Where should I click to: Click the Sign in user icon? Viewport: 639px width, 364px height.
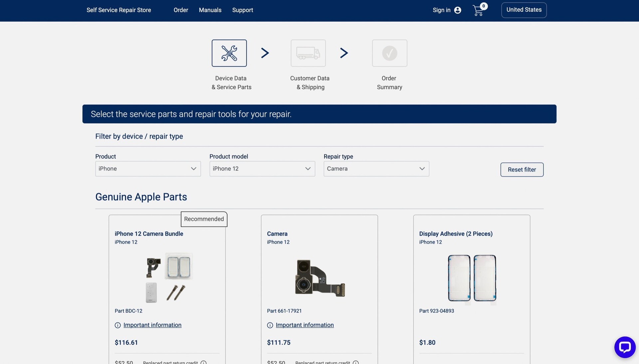point(458,10)
